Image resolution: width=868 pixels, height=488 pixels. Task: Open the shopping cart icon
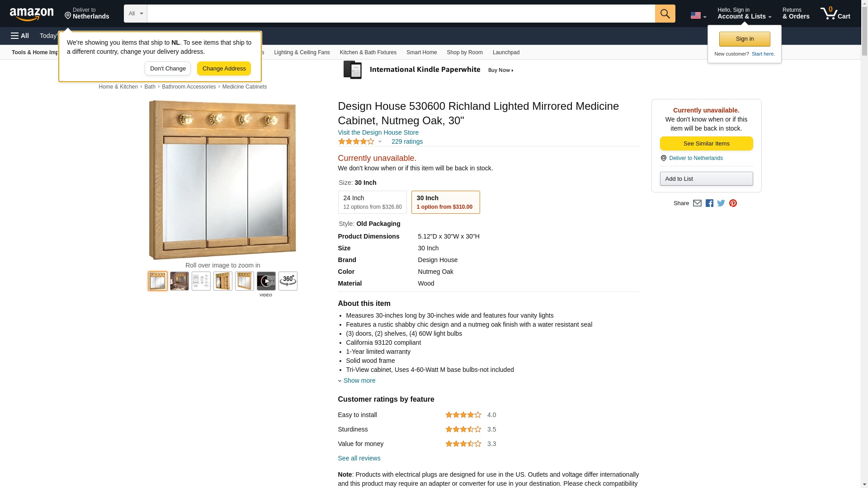tap(835, 14)
